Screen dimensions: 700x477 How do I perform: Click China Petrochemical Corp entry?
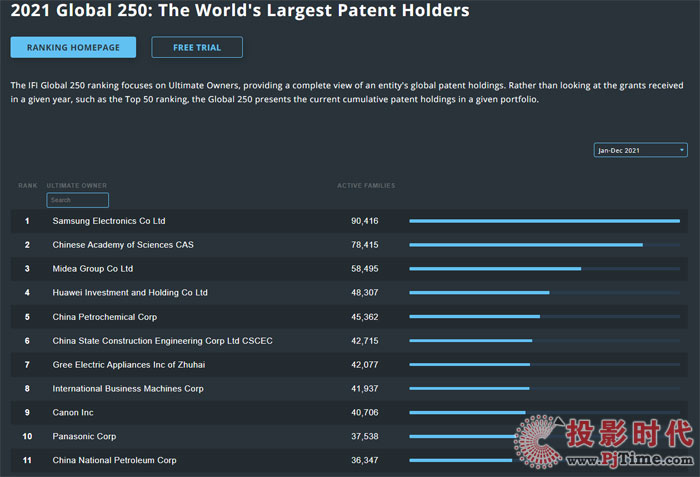click(x=105, y=317)
